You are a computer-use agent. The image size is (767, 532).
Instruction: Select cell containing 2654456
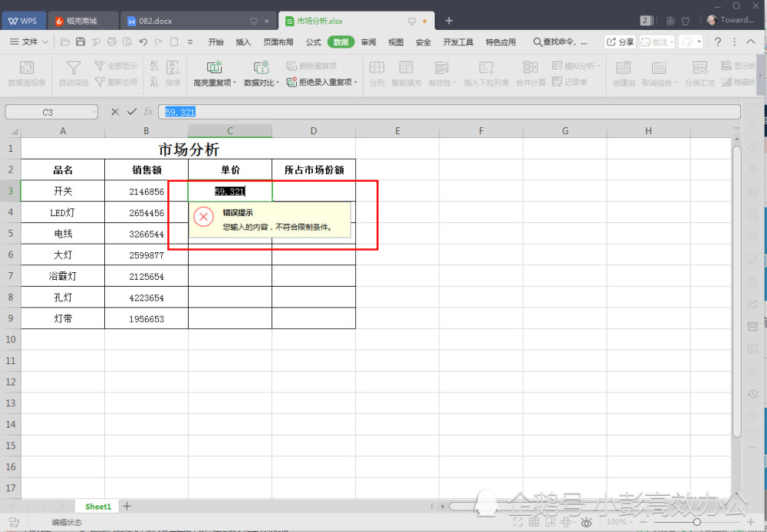146,212
